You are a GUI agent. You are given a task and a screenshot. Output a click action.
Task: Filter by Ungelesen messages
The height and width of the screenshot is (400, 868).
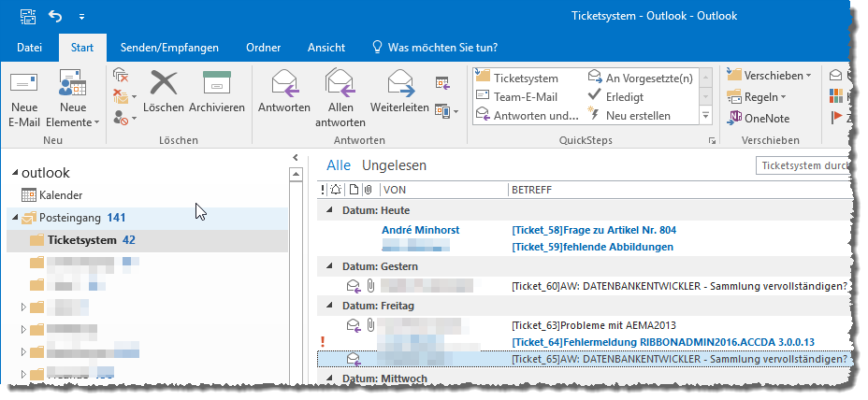[394, 165]
